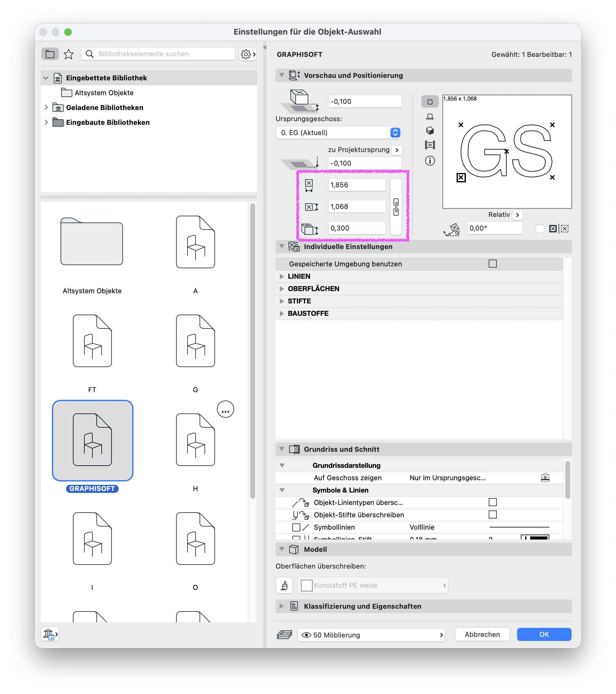Tick the checkbox left of Symbollinien
616x694 pixels.
(x=296, y=527)
